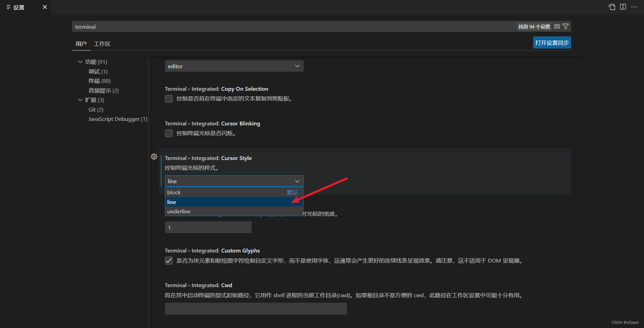Uncheck the Custom Glyphs checkbox
The width and height of the screenshot is (644, 328).
[169, 260]
